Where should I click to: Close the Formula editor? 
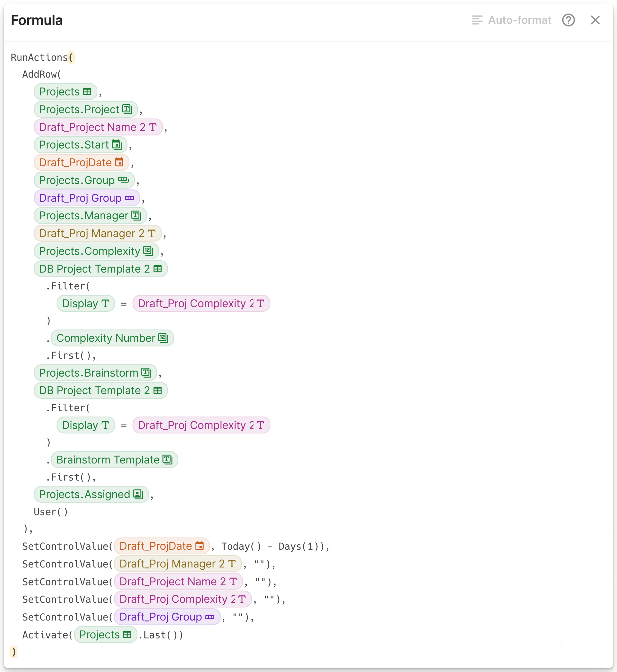(595, 20)
